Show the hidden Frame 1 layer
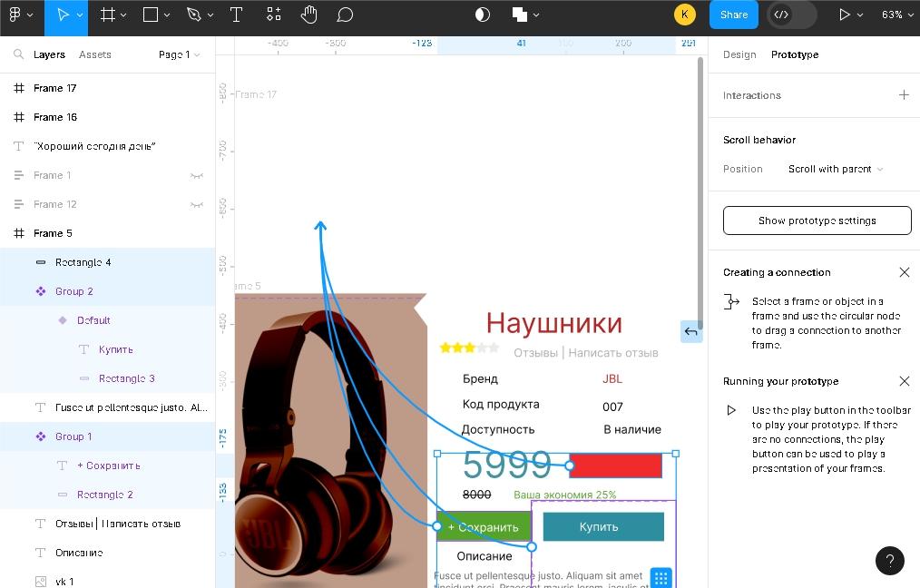The width and height of the screenshot is (920, 588). [x=196, y=175]
